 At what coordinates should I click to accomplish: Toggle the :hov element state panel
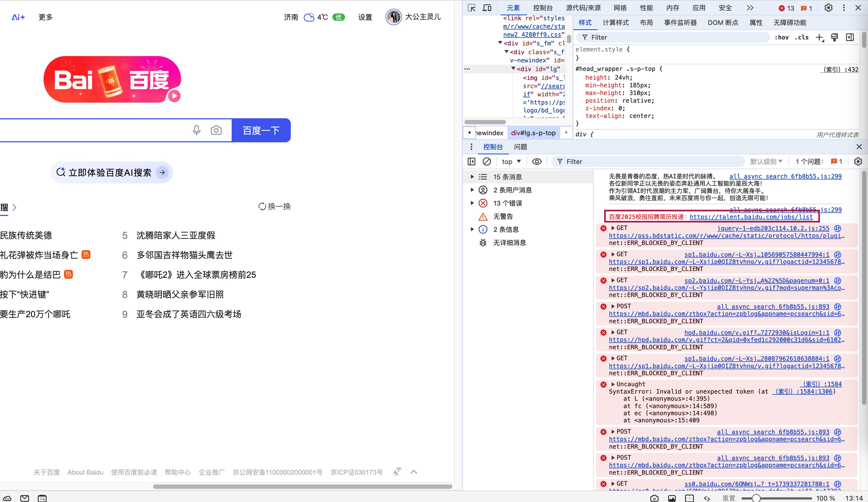tap(781, 37)
